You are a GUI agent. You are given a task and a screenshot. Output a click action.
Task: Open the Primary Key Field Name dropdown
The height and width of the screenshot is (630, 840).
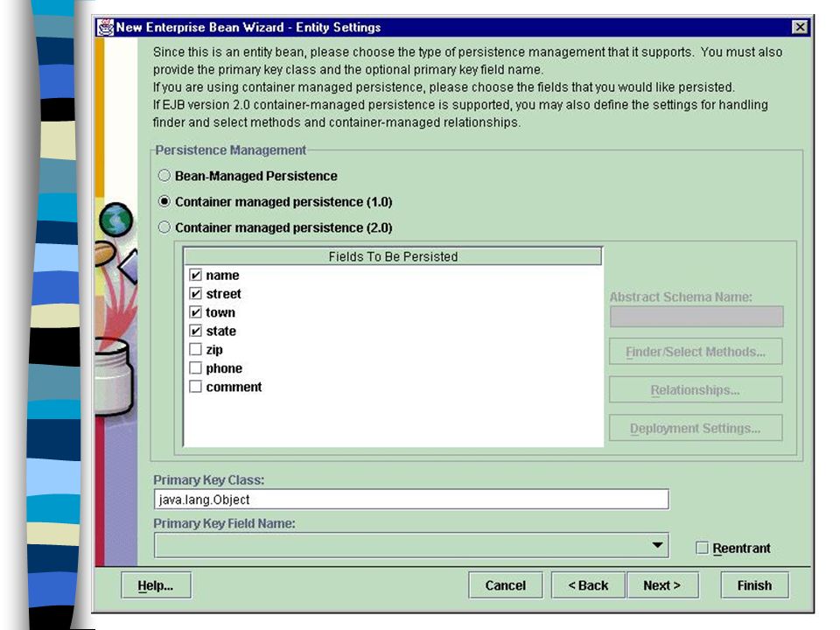click(657, 545)
